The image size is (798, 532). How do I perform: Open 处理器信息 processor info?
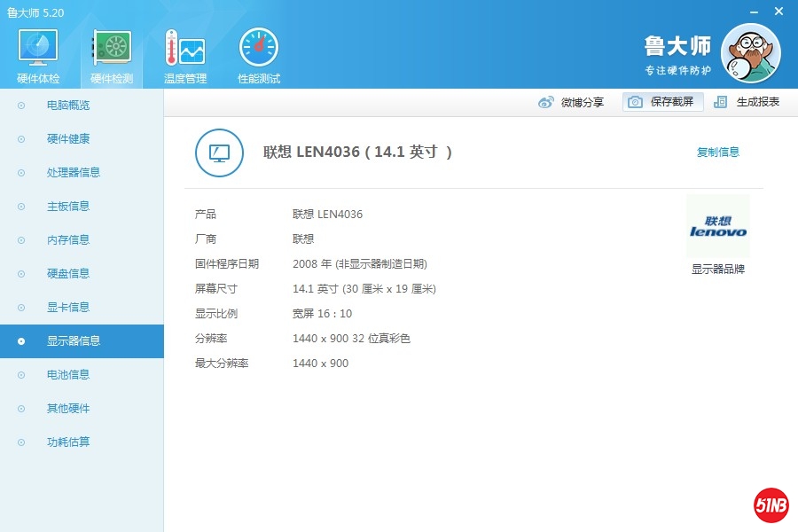[73, 173]
